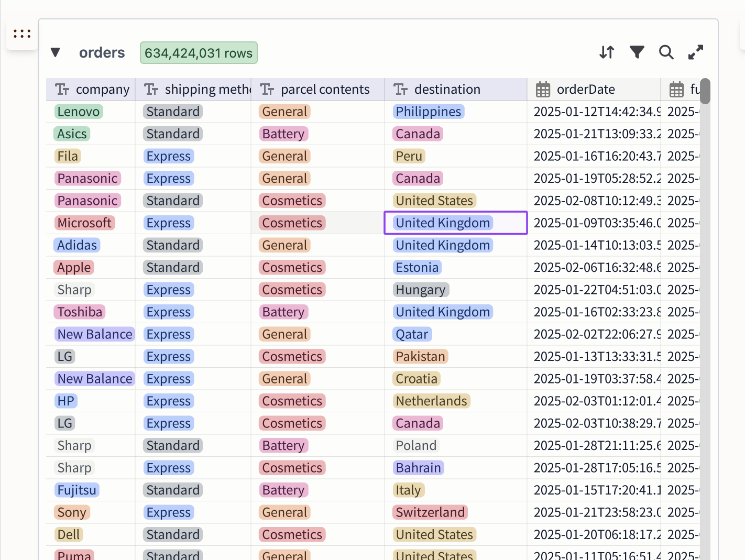The width and height of the screenshot is (745, 560).
Task: Click the calendar icon in last column header
Action: click(x=676, y=90)
